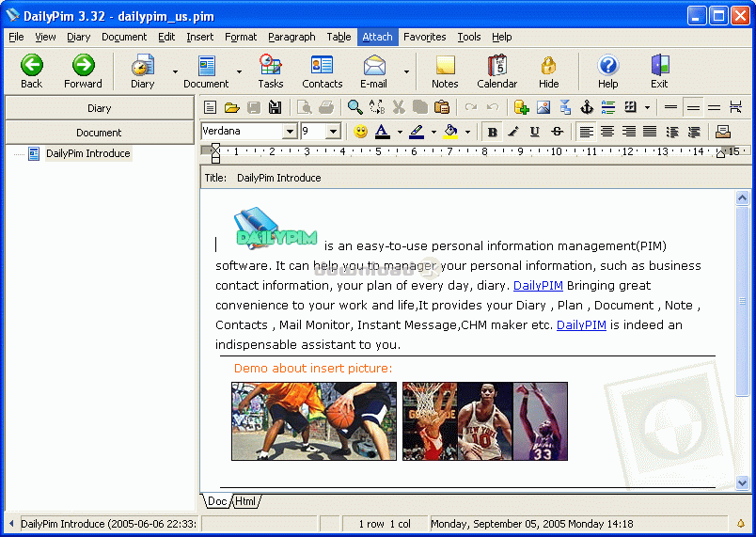Open the Favorites menu

click(425, 37)
